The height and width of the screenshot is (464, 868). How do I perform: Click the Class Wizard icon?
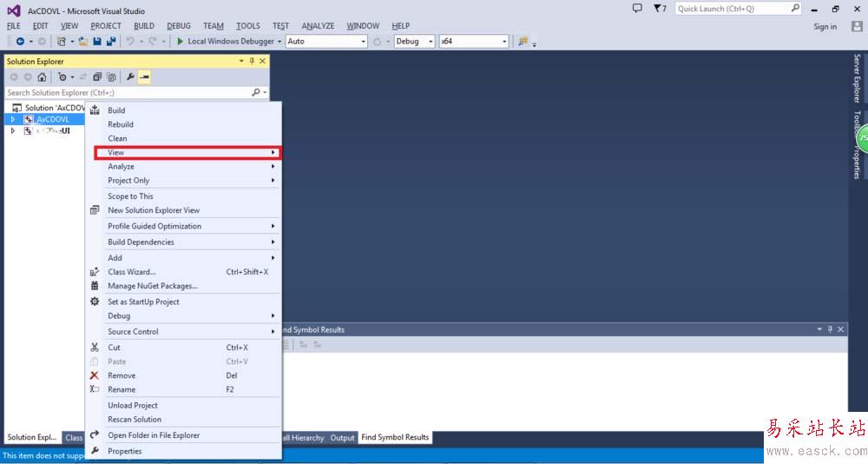95,272
